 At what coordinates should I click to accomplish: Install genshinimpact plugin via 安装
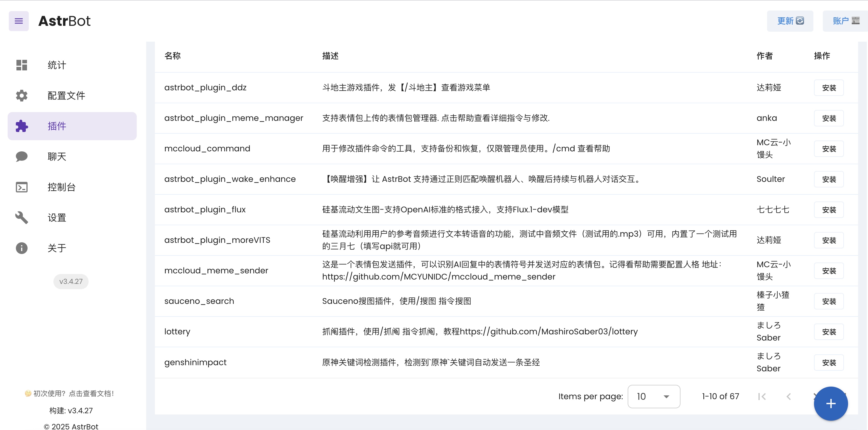(829, 363)
